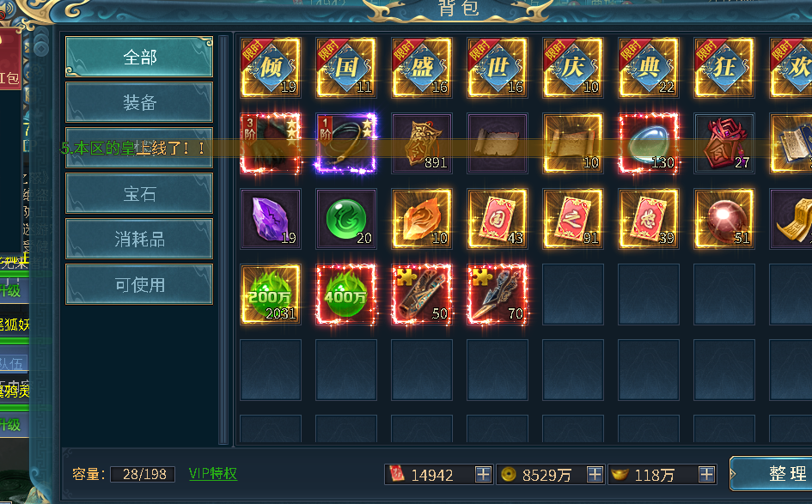Switch to the 装备 category tab
This screenshot has width=812, height=504.
pos(139,102)
